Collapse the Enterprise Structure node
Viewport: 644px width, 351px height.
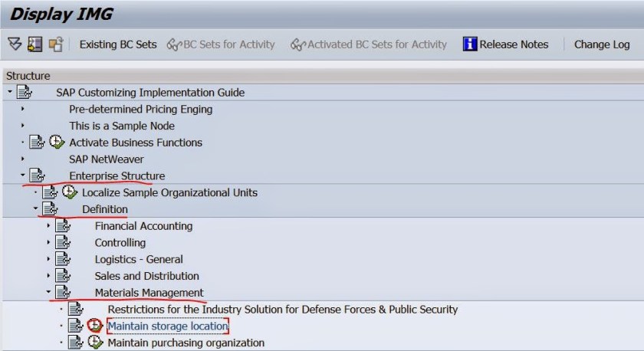pos(22,175)
